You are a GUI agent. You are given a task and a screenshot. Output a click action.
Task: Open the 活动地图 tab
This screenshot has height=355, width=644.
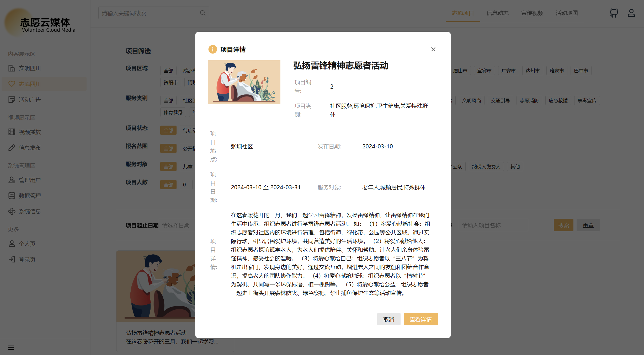pyautogui.click(x=567, y=13)
